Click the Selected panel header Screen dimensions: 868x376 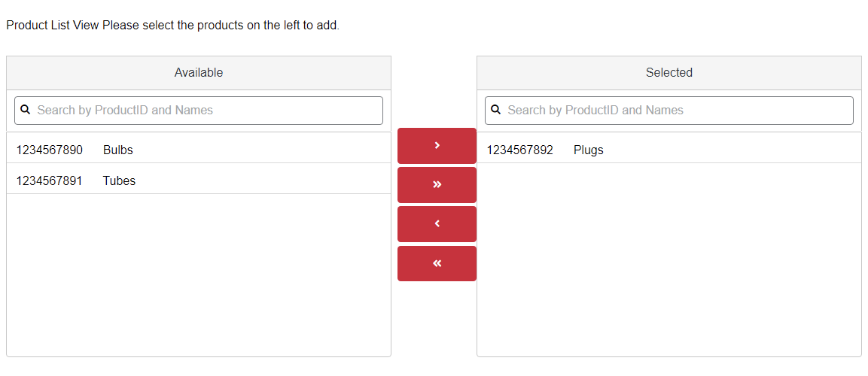pyautogui.click(x=669, y=72)
